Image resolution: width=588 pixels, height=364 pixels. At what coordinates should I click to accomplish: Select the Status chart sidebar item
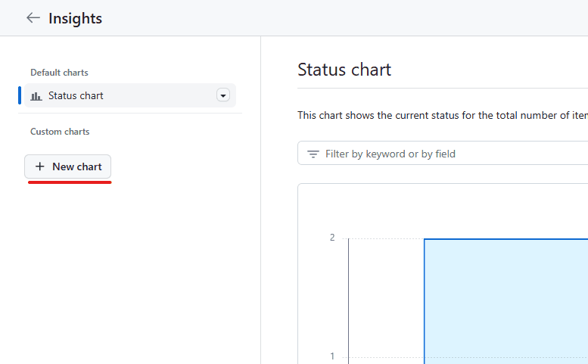coord(76,96)
